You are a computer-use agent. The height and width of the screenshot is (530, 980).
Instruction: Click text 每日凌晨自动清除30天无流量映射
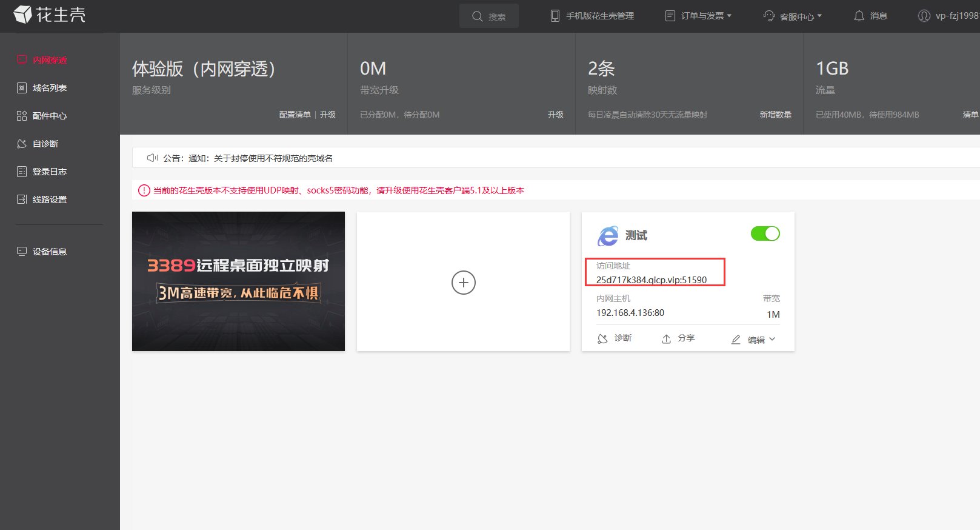tap(647, 115)
